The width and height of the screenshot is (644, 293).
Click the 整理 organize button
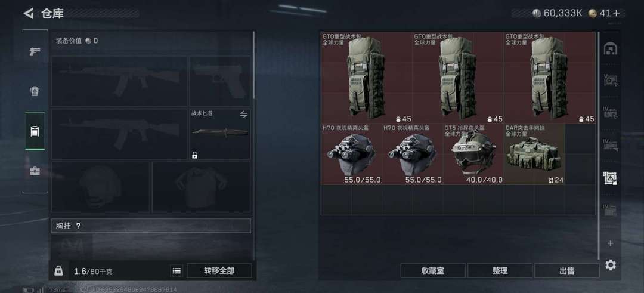point(500,271)
